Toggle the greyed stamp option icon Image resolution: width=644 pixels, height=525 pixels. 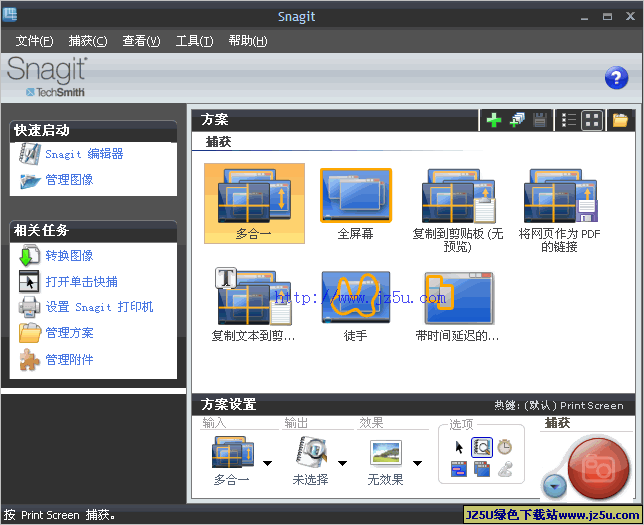click(x=505, y=469)
